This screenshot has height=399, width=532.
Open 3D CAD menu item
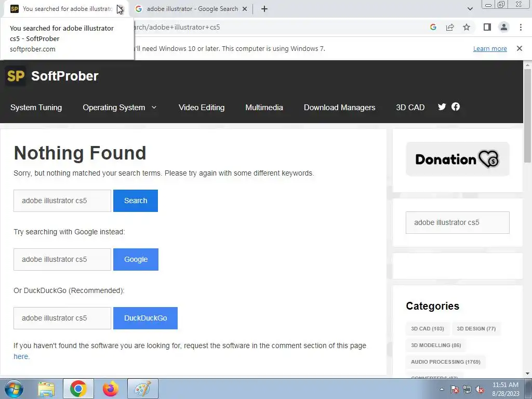(410, 107)
